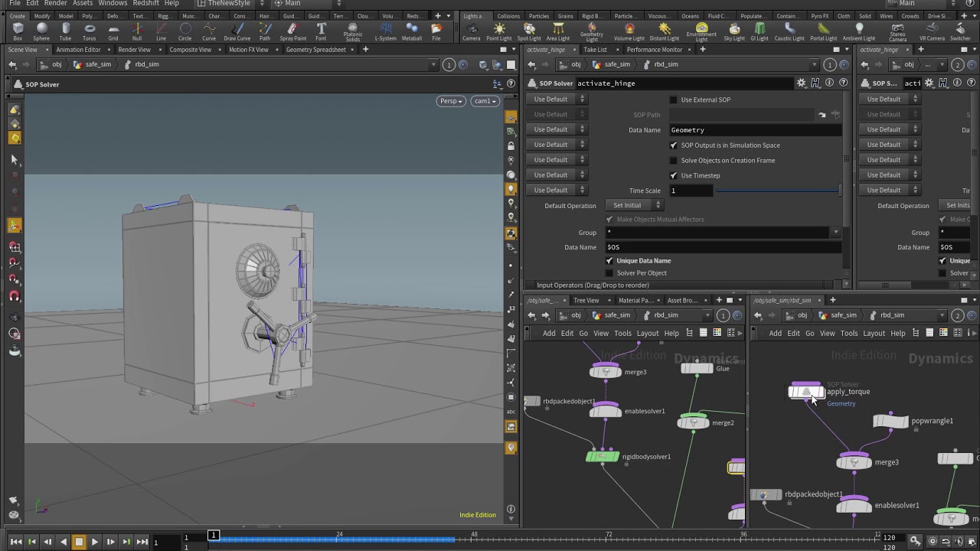
Task: Click the rigidbodysolver1 node
Action: point(603,457)
